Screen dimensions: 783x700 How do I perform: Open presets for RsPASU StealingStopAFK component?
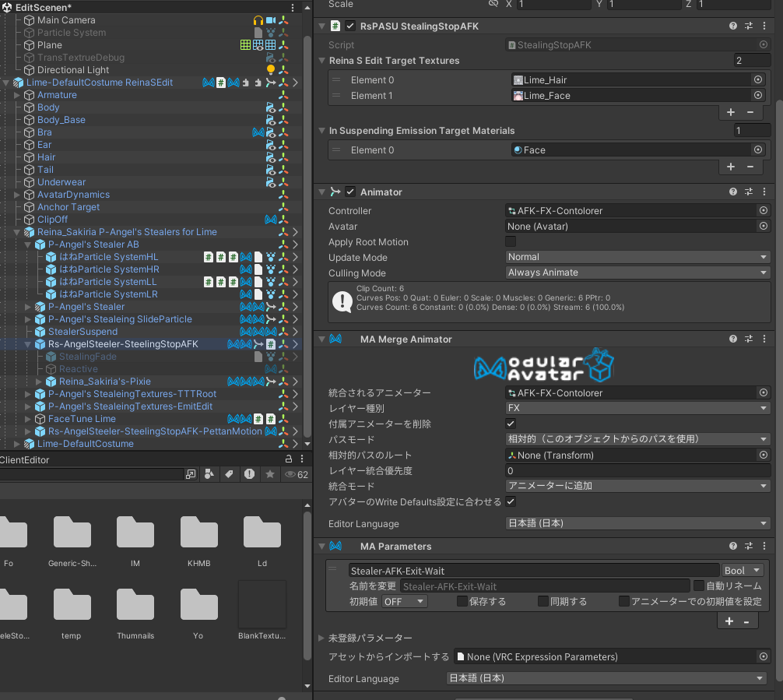click(749, 26)
